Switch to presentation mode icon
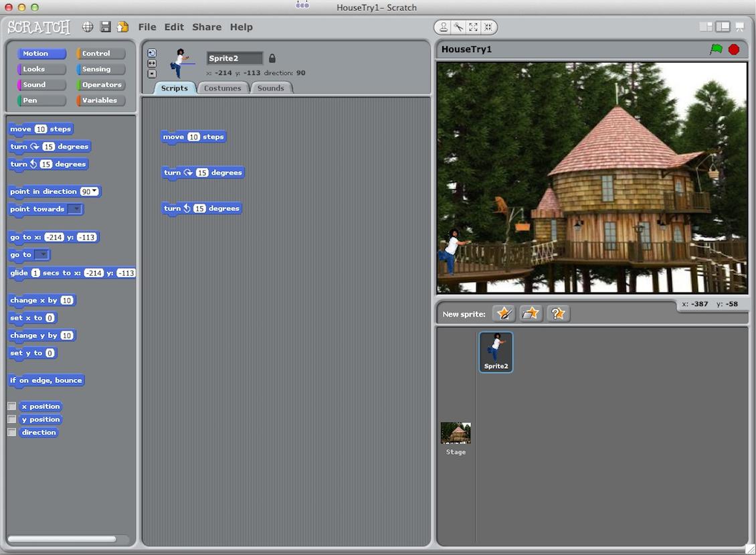 click(x=739, y=27)
